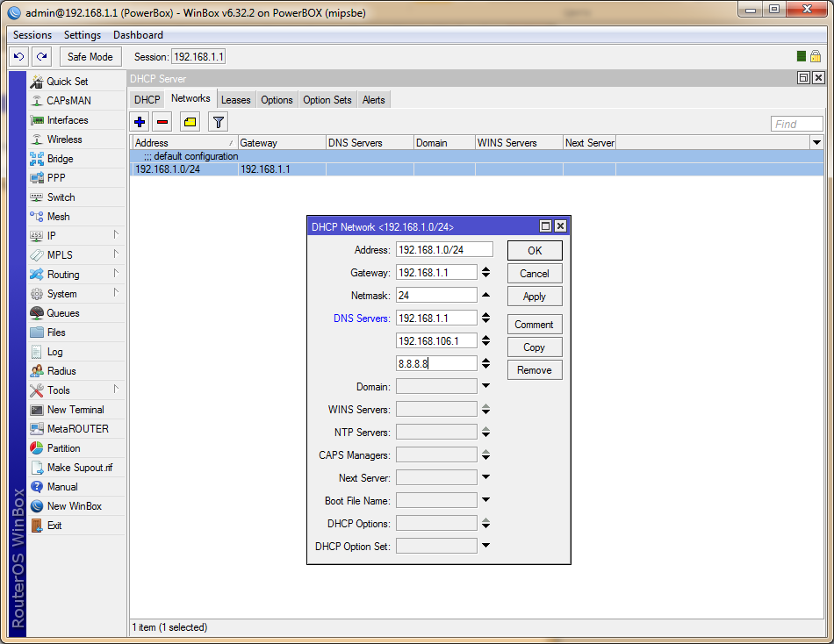
Task: Expand the Domain field arrow
Action: click(x=486, y=386)
